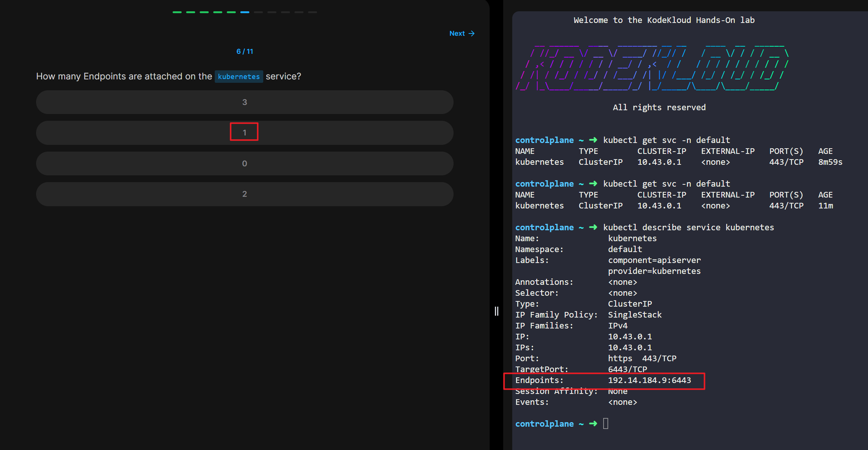
Task: Click the arrow icon beside Next
Action: (x=472, y=33)
